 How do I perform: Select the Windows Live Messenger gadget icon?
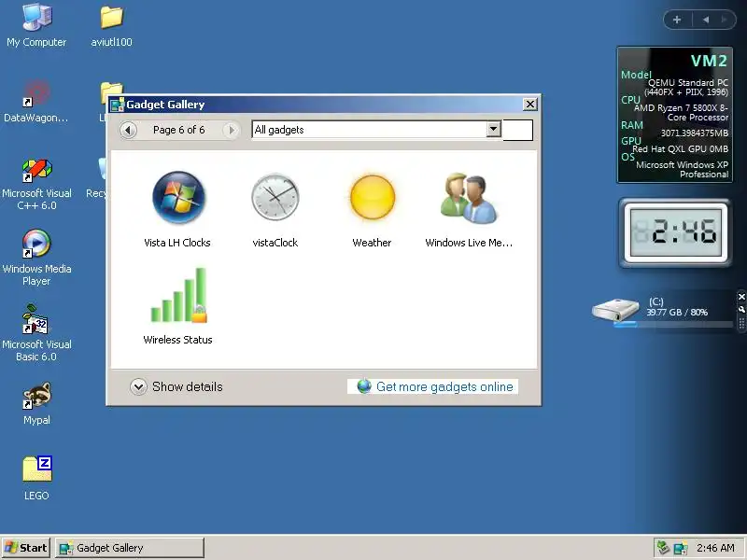pos(469,198)
